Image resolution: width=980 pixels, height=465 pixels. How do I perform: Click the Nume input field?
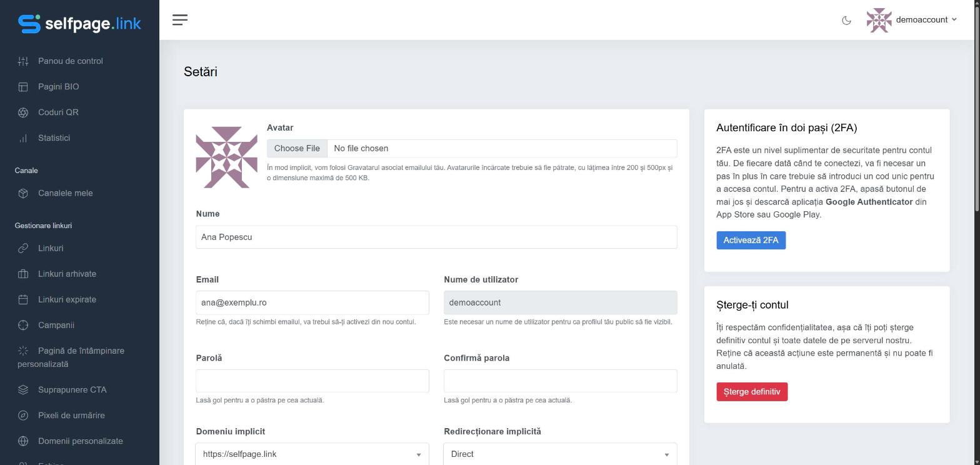436,237
